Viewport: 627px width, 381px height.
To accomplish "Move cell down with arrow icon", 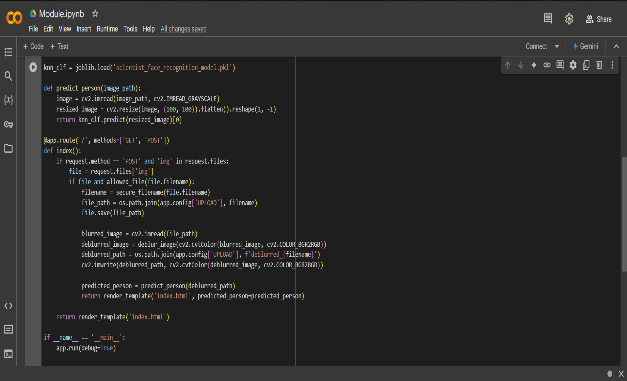I will click(x=521, y=65).
